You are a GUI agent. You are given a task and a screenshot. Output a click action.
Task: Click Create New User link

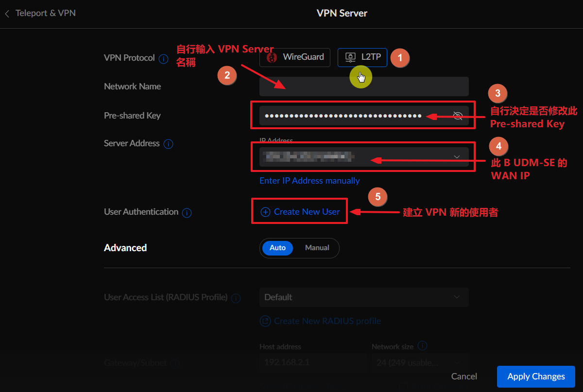point(300,212)
